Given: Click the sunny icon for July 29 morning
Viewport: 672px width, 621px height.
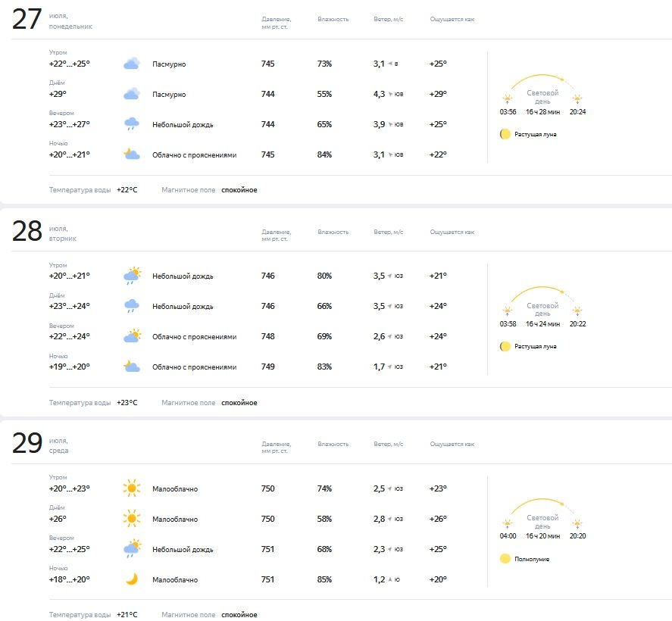Looking at the screenshot, I should (x=132, y=488).
